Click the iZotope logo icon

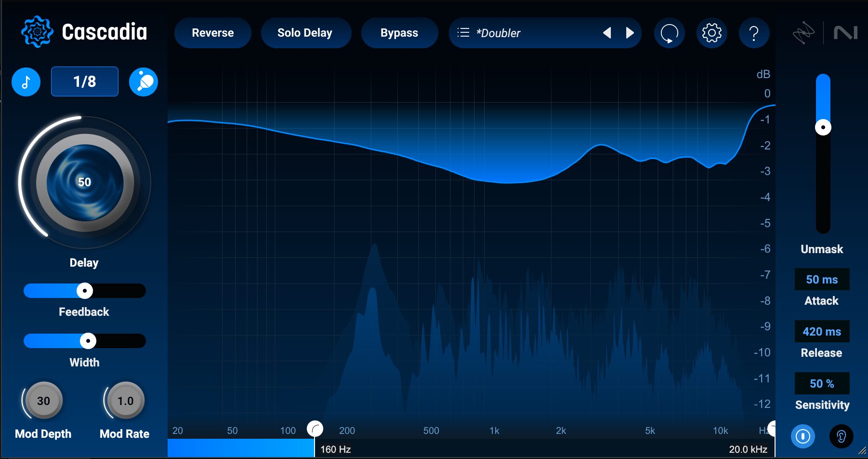point(803,33)
